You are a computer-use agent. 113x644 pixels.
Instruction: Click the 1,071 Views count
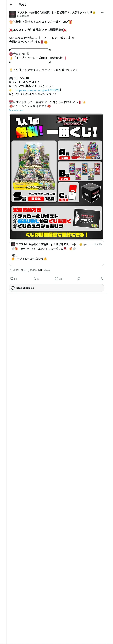[x=44, y=270]
